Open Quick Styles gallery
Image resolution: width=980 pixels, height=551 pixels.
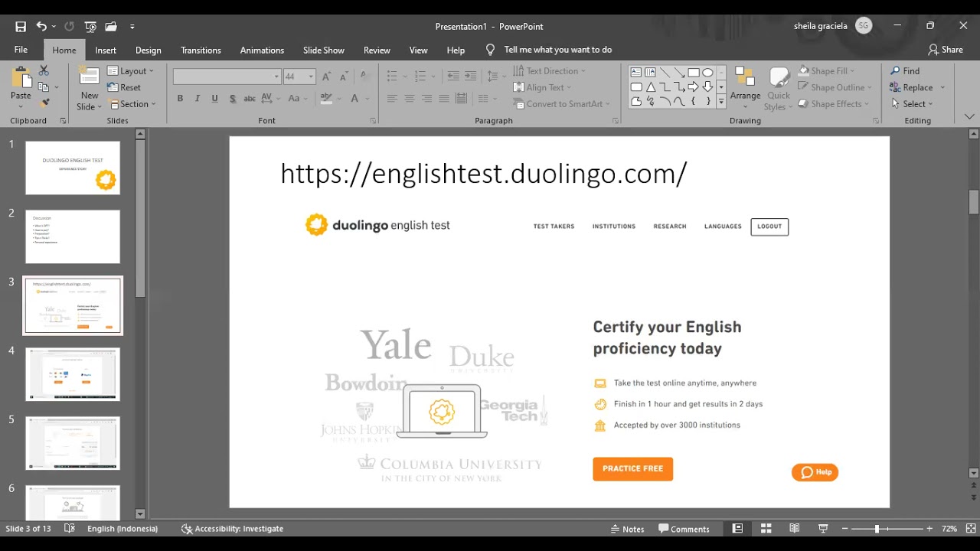(x=779, y=89)
